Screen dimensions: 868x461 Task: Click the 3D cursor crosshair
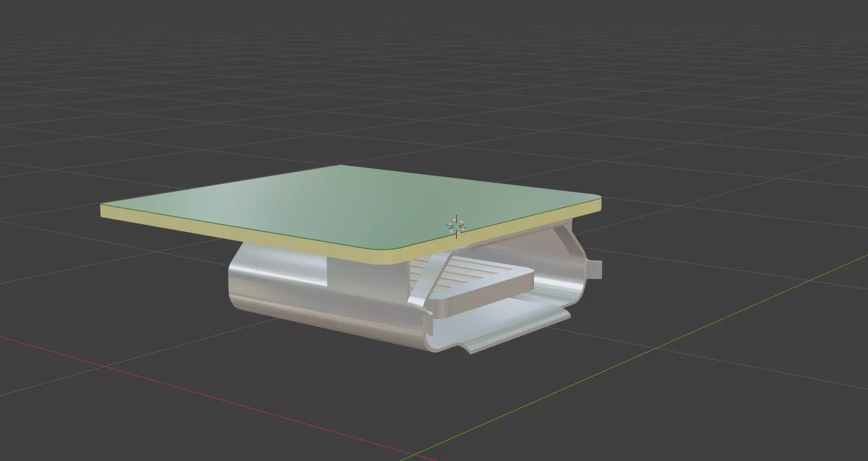pos(456,226)
